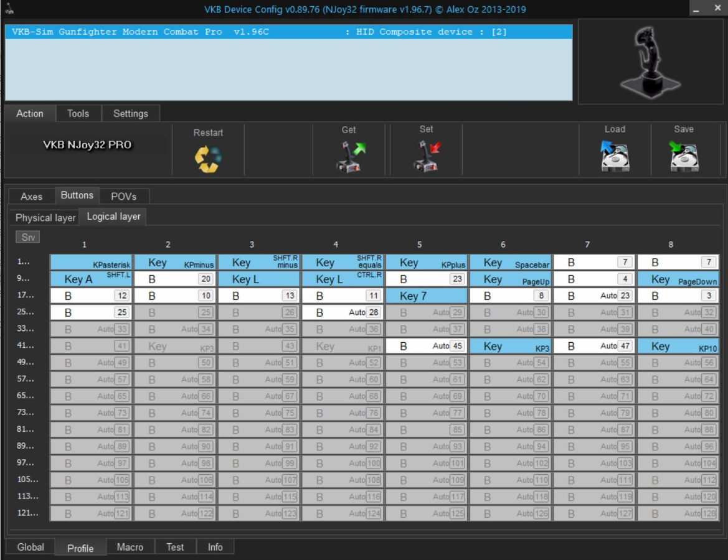Open the Macro bottom tab
The image size is (728, 560).
130,547
